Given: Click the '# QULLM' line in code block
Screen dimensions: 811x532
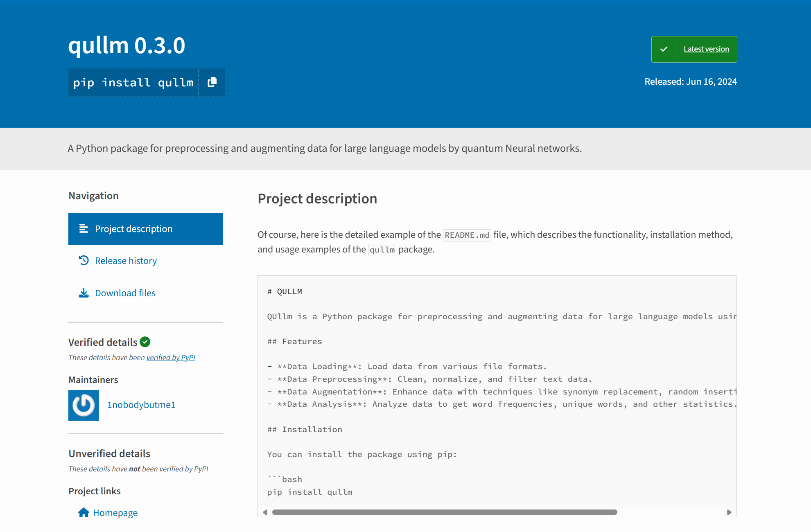Looking at the screenshot, I should point(285,291).
